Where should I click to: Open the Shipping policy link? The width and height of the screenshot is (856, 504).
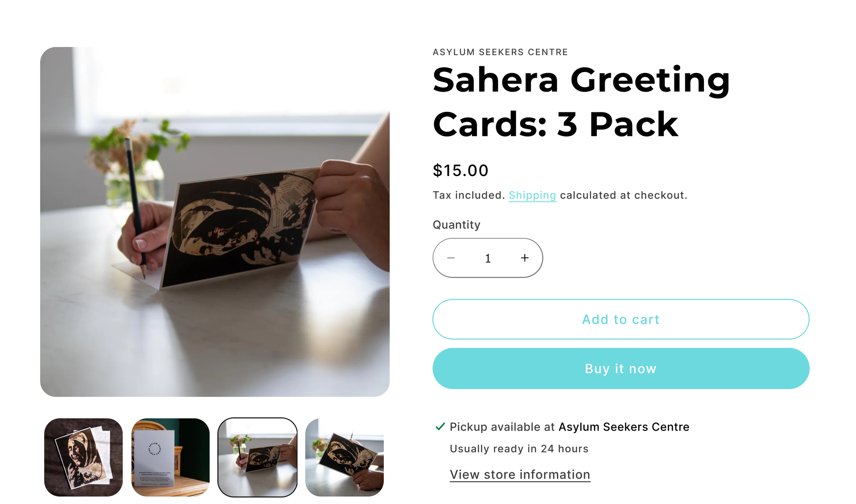point(532,195)
